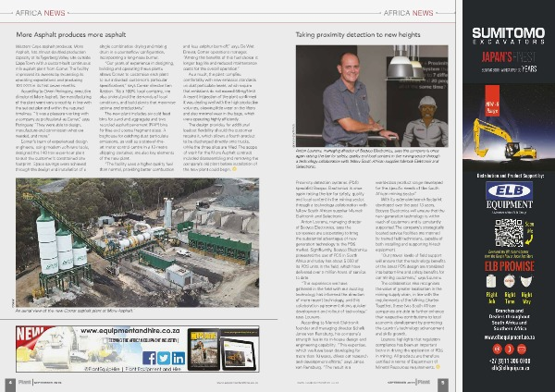Open www.elbequipment.co.za link in advert
The image size is (555, 392).
[509, 337]
